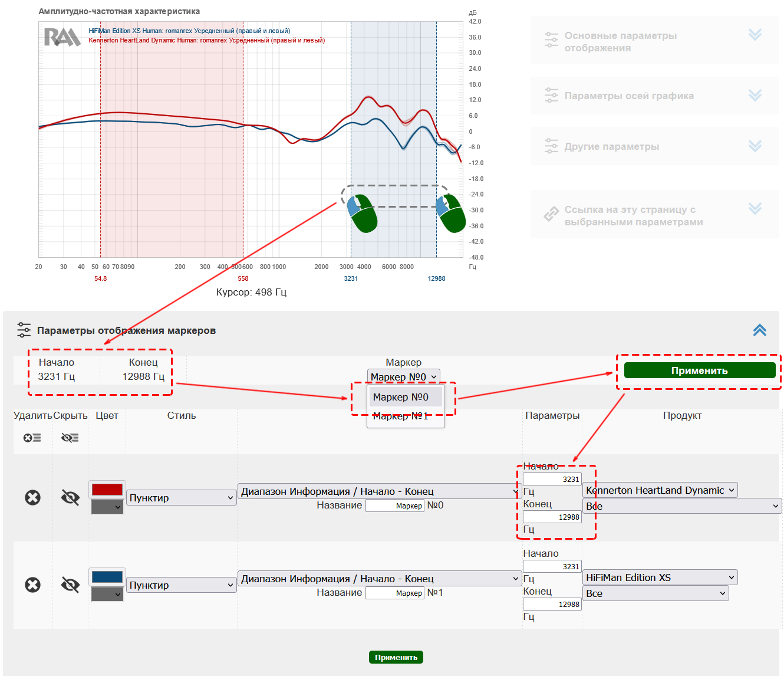This screenshot has width=784, height=676.
Task: Choose Маркер №1 from the open list
Action: click(x=406, y=416)
